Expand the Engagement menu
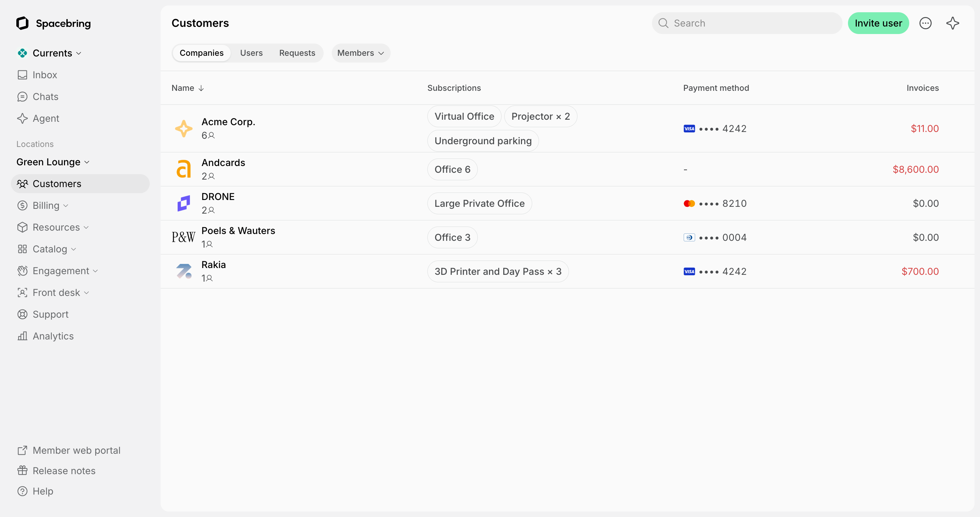This screenshot has width=980, height=517. [x=58, y=271]
